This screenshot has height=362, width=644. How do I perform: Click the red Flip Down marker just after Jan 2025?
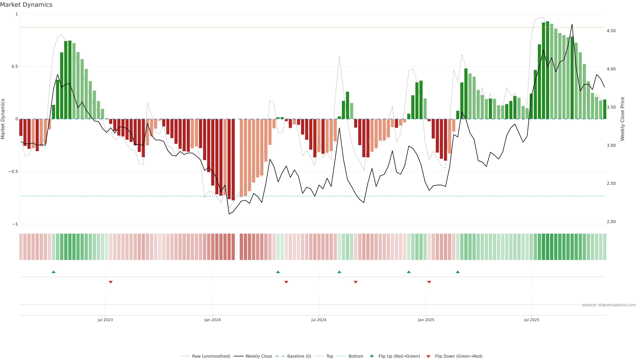(429, 282)
